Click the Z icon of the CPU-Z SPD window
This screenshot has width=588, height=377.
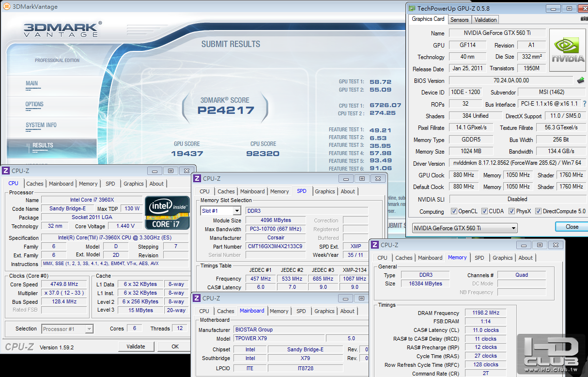(x=197, y=178)
